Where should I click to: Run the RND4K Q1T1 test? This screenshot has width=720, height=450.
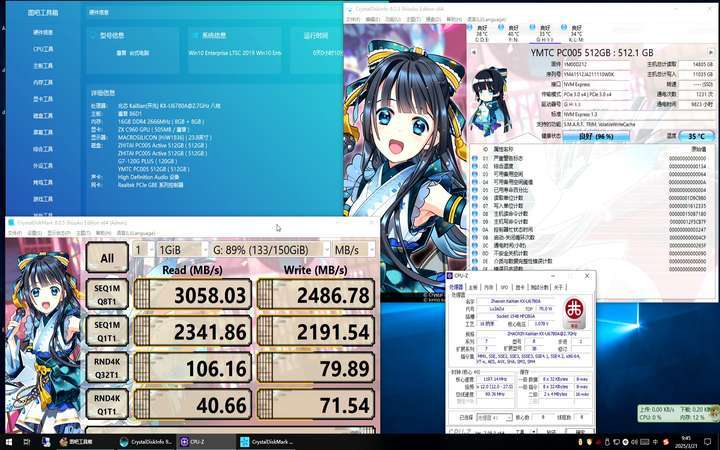[x=107, y=405]
